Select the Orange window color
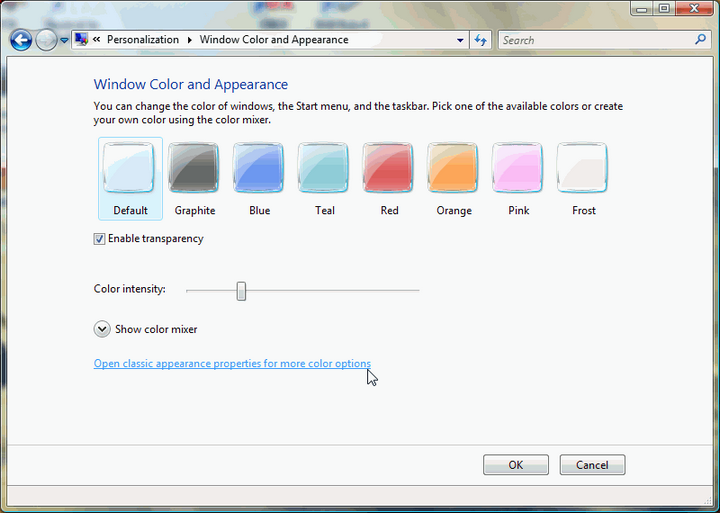The image size is (720, 513). click(x=453, y=168)
